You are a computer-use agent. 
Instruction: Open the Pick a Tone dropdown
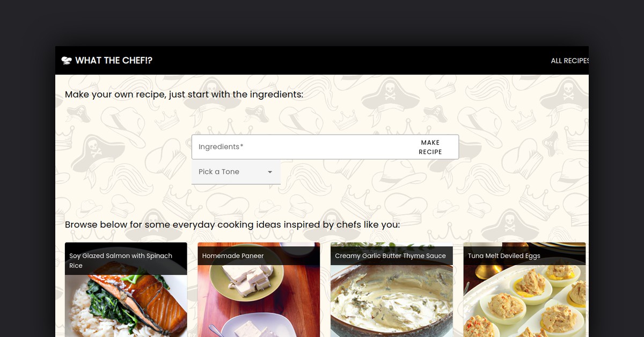coord(236,172)
